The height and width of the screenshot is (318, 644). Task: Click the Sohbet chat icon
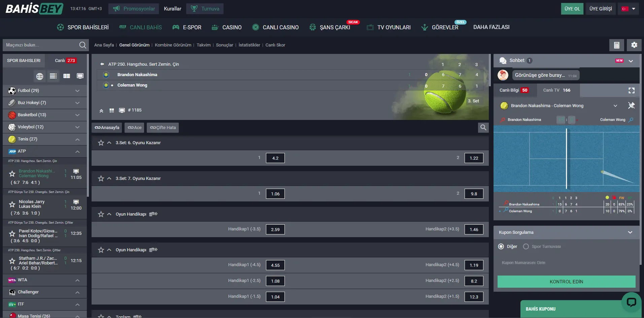(x=503, y=61)
